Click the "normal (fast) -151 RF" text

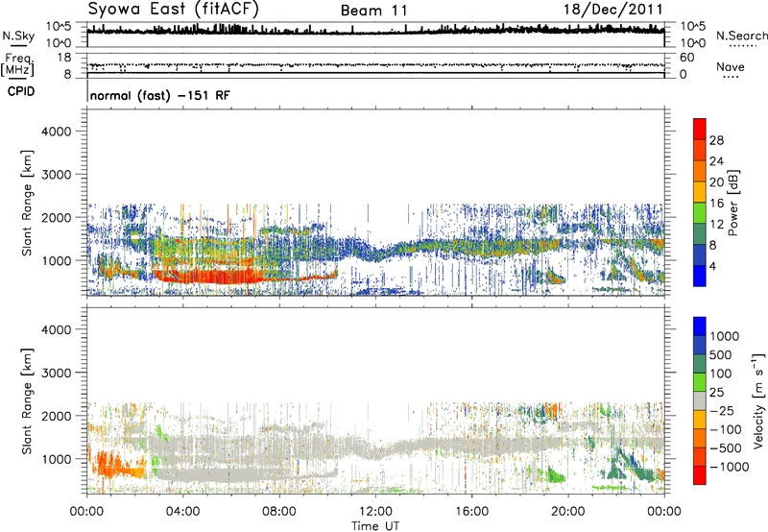[x=159, y=95]
